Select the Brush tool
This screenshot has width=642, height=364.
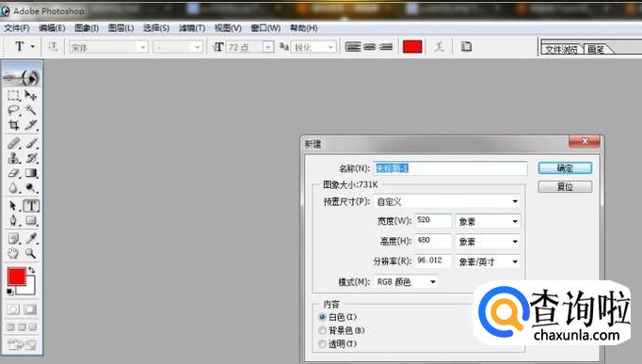tap(31, 143)
